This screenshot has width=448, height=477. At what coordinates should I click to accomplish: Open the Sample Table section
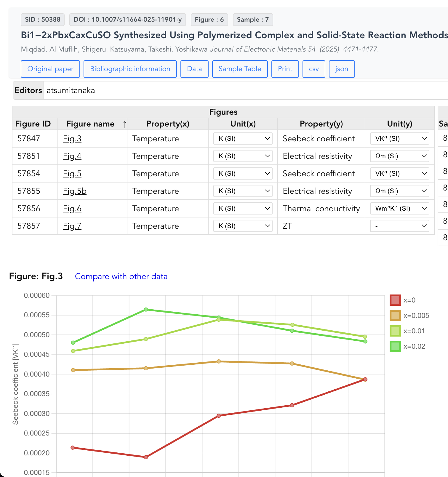click(x=240, y=69)
